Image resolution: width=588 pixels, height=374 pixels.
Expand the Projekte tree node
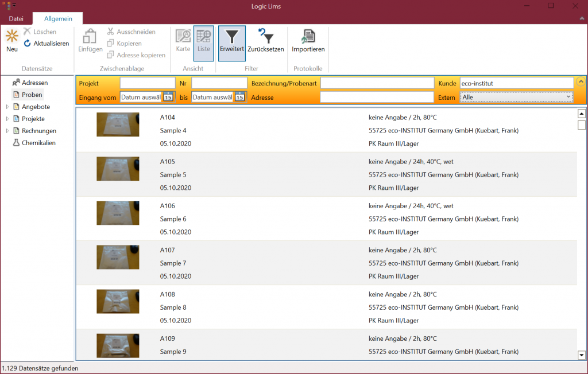[x=7, y=119]
